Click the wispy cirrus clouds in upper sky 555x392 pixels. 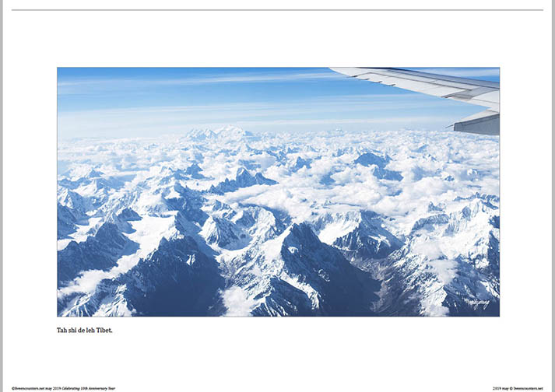198,81
